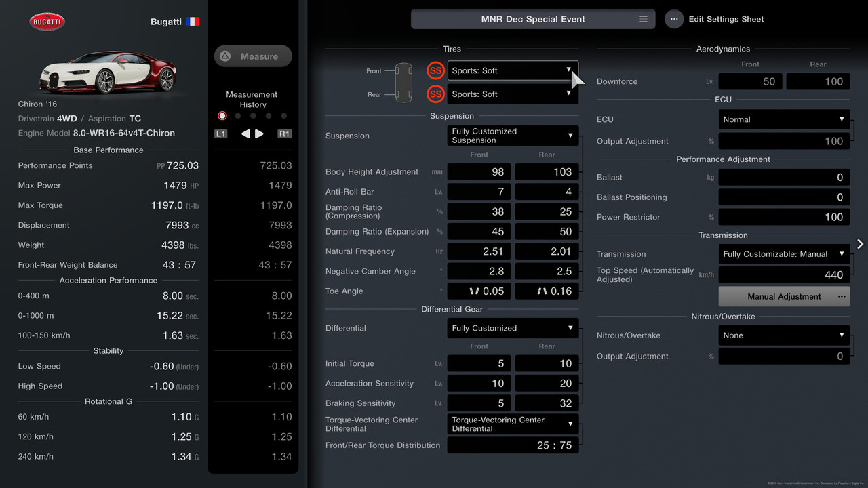Go to previous measurement with left arrow
This screenshot has height=488, width=868.
tap(245, 134)
